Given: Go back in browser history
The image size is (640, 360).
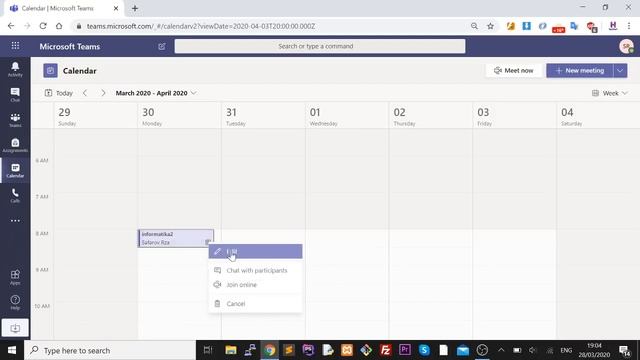Looking at the screenshot, I should (x=11, y=26).
